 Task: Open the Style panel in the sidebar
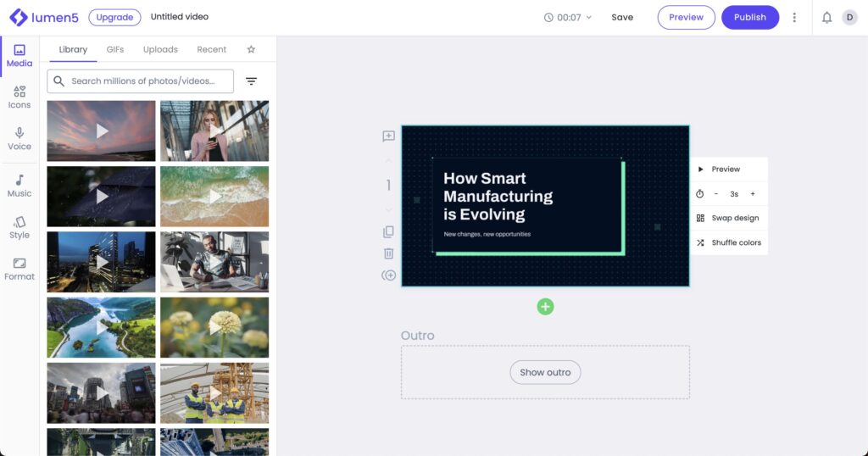[19, 227]
